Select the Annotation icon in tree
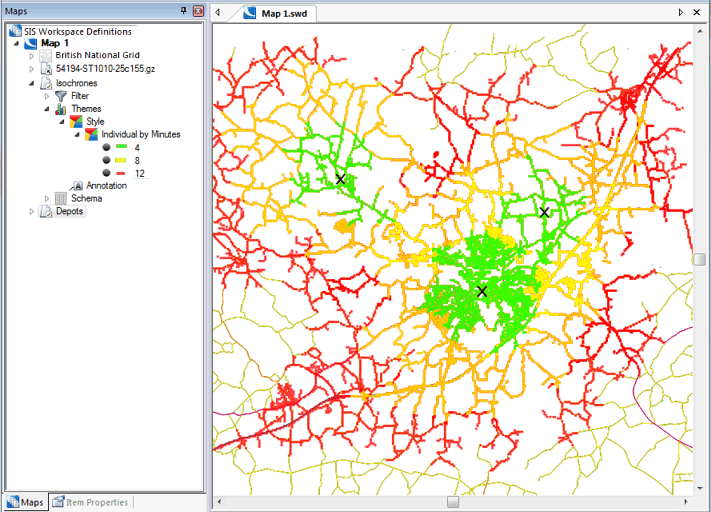The image size is (711, 512). pos(77,186)
